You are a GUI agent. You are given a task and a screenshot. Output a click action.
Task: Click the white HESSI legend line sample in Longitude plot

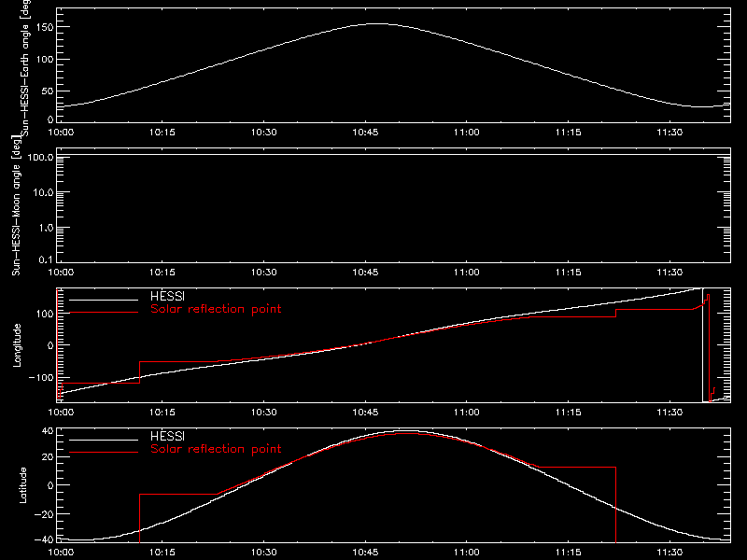[104, 300]
